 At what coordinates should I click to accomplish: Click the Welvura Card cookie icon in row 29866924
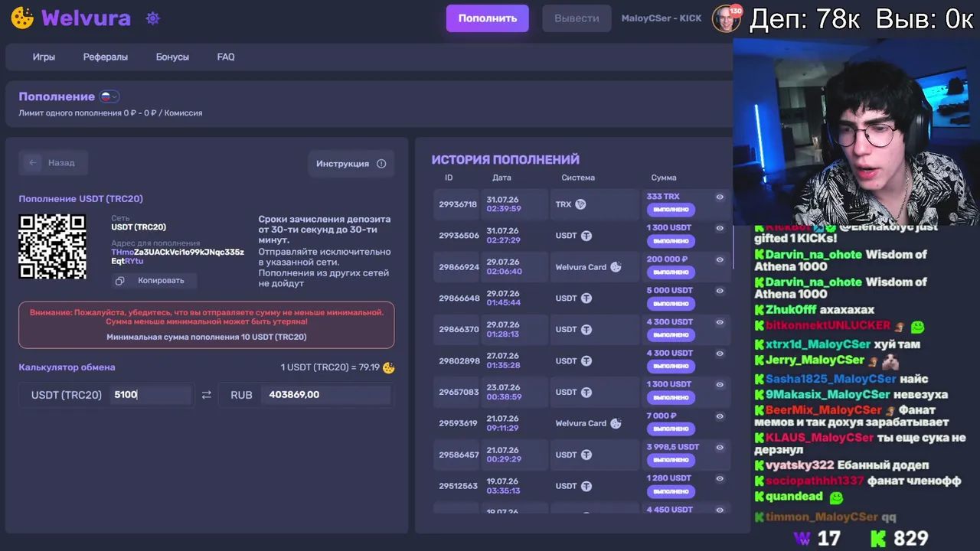click(616, 267)
